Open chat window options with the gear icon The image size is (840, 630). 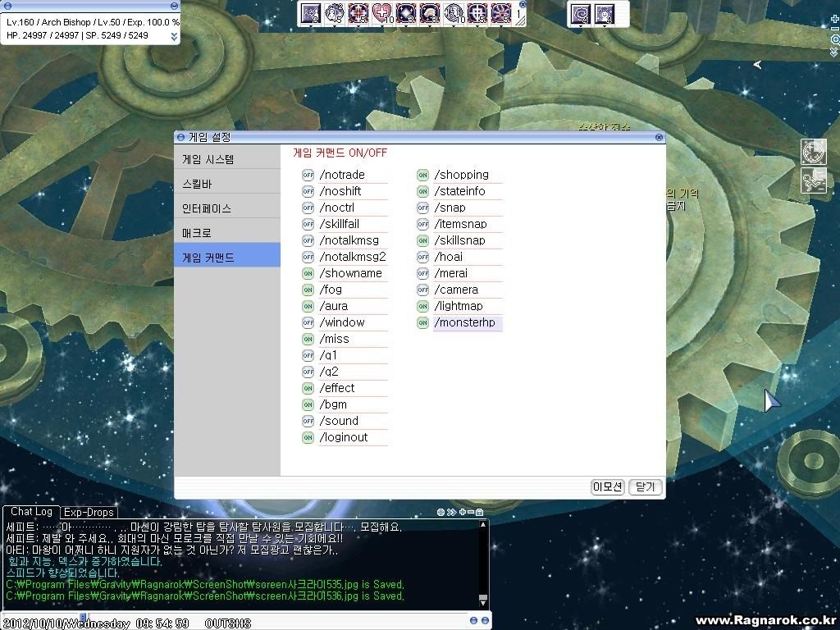point(441,512)
